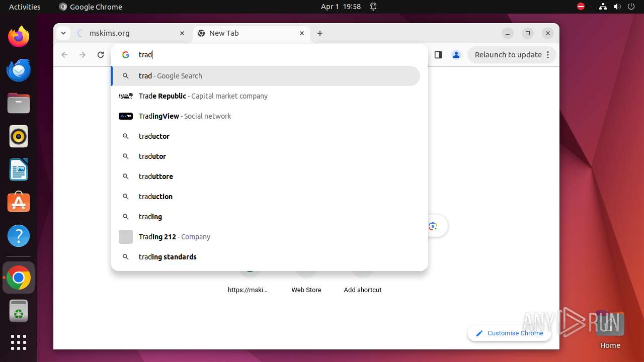Click the red do-not-disturb tray icon
The width and height of the screenshot is (644, 362).
coord(581,7)
